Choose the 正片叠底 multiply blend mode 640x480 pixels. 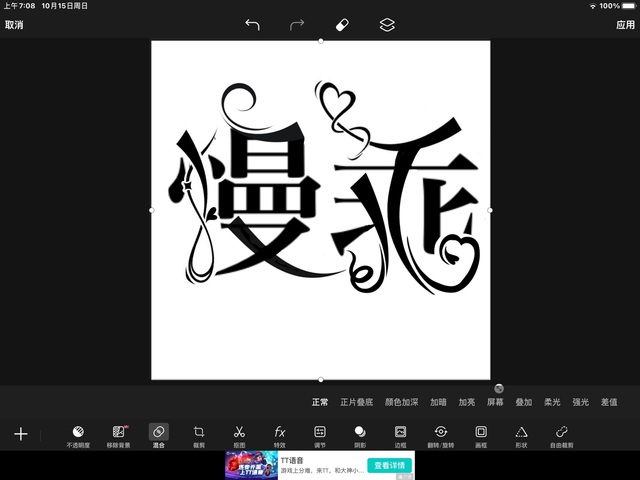click(x=356, y=402)
